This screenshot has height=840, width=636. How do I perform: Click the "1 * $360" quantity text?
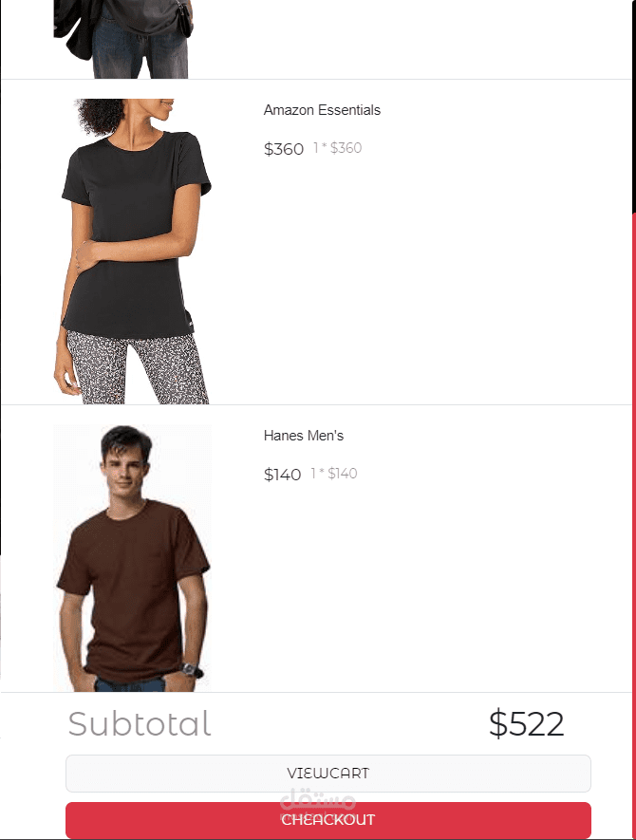pos(338,148)
